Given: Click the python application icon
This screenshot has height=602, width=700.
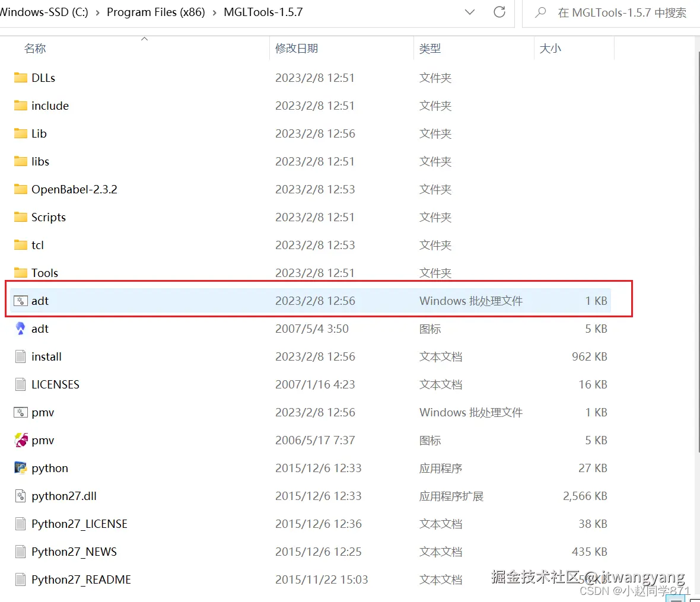Looking at the screenshot, I should pyautogui.click(x=21, y=468).
